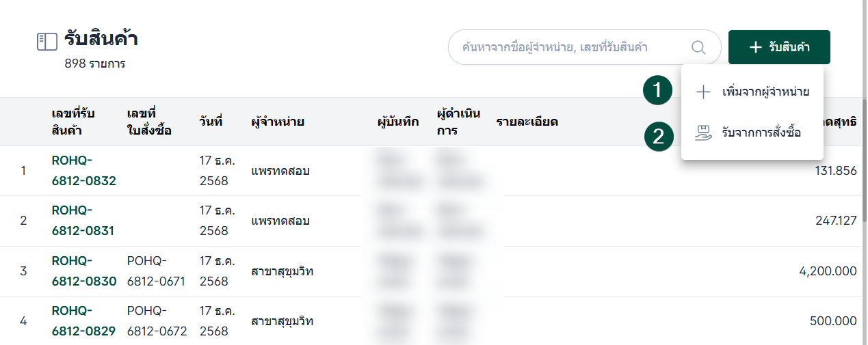Click the วันที่ column header
The width and height of the screenshot is (868, 345).
pos(211,122)
